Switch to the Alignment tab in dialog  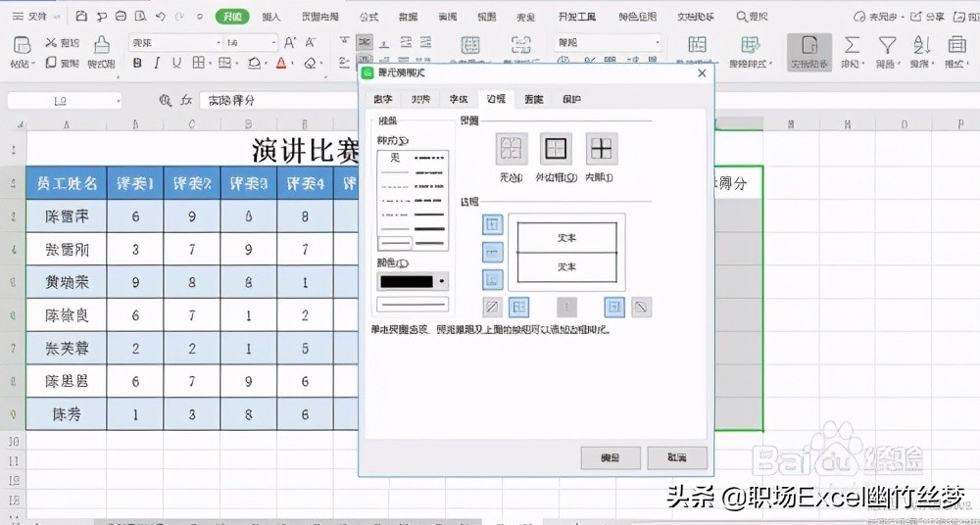[420, 99]
